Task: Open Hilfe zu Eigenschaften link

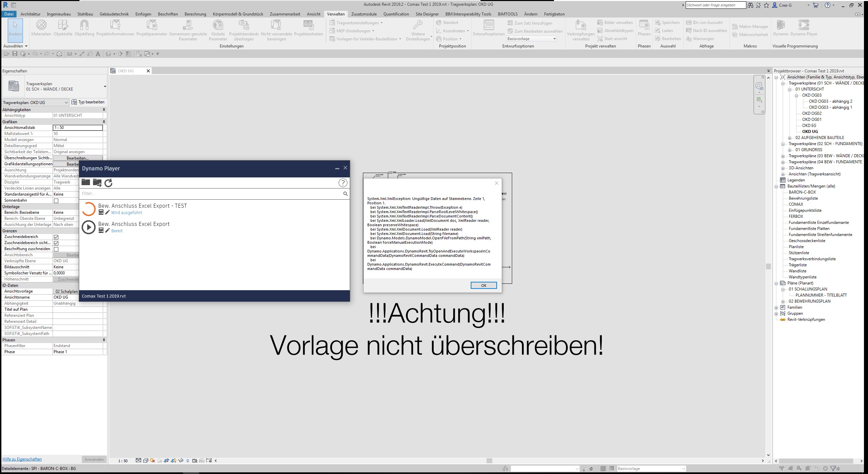Action: (22, 459)
